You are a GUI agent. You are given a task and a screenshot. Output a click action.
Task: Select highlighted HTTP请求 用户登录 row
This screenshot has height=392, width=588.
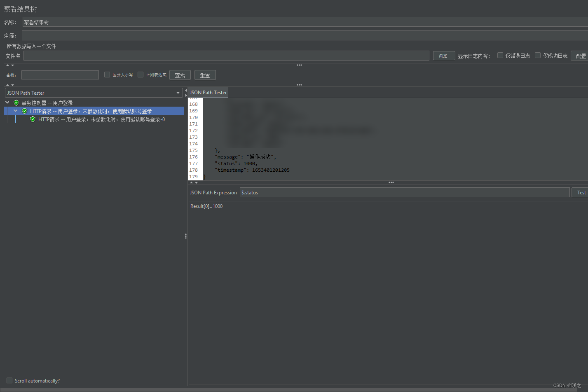coord(94,111)
